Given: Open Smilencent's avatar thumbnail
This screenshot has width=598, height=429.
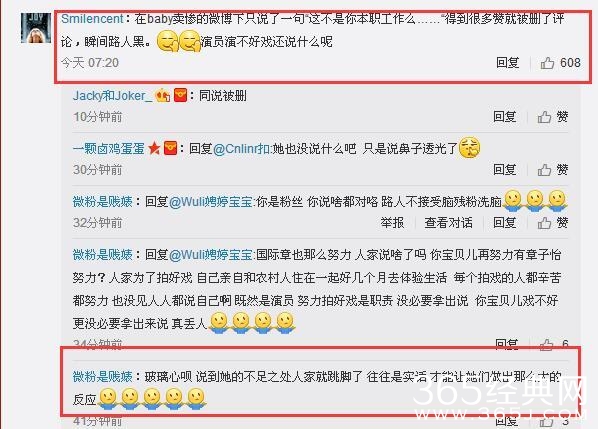Looking at the screenshot, I should pyautogui.click(x=36, y=28).
